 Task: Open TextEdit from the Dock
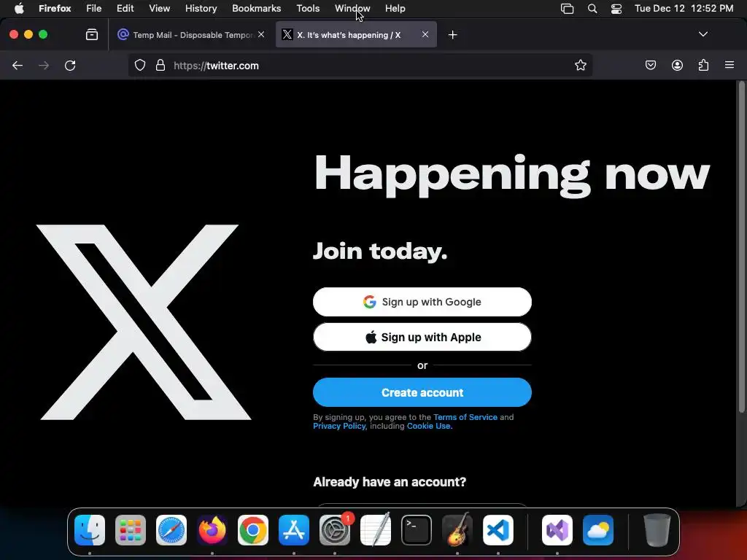(x=376, y=530)
